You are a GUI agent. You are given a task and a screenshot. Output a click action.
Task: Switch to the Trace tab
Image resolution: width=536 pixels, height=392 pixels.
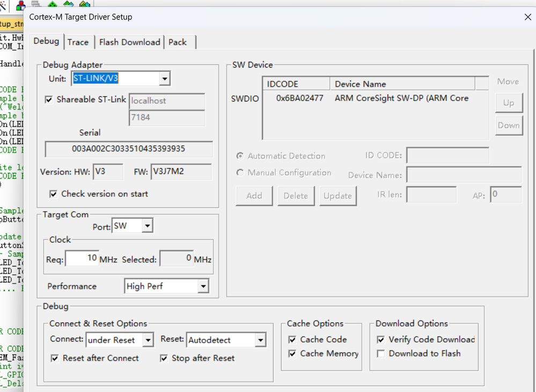point(78,42)
